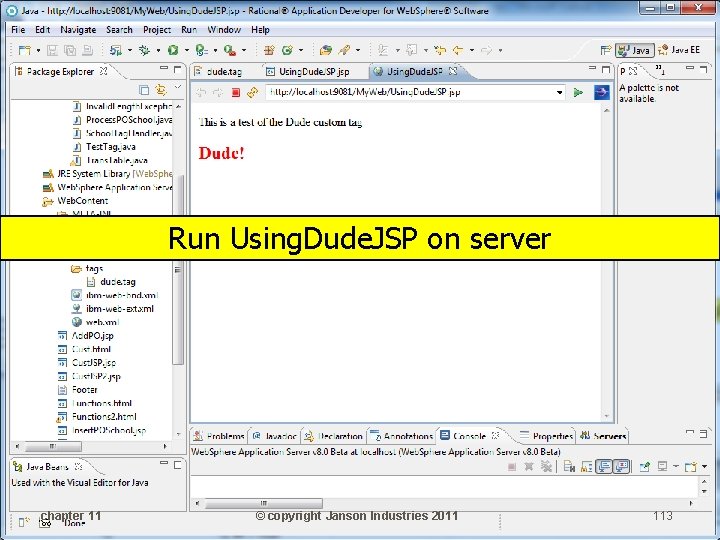
Task: Open the URL address dropdown arrow
Action: coord(559,92)
